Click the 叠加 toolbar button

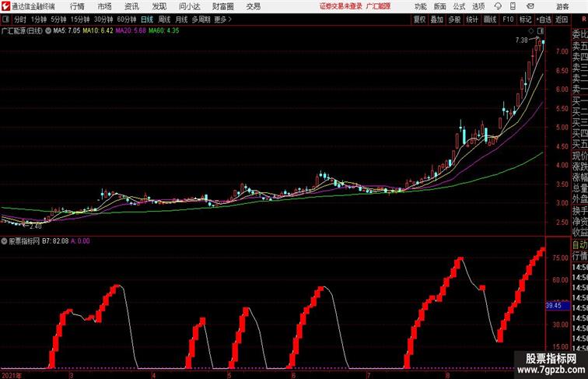coord(437,19)
